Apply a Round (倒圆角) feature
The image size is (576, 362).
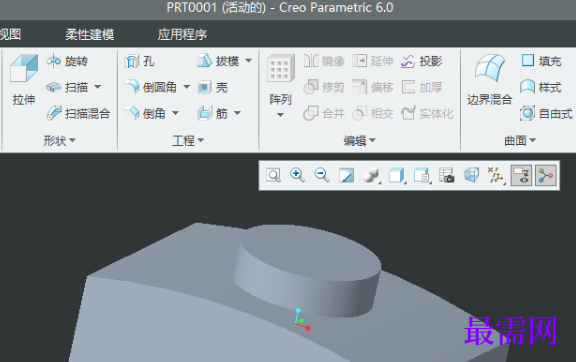tap(151, 87)
